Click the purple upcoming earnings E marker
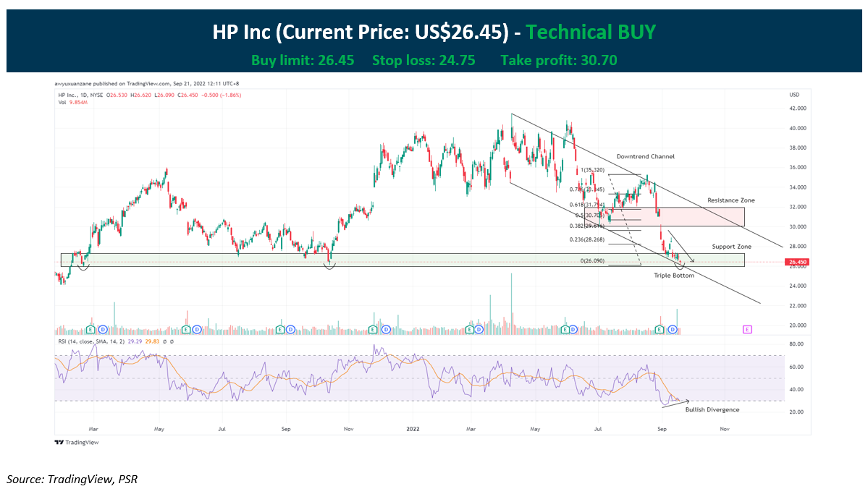Viewport: 868px width, 494px height. (747, 330)
